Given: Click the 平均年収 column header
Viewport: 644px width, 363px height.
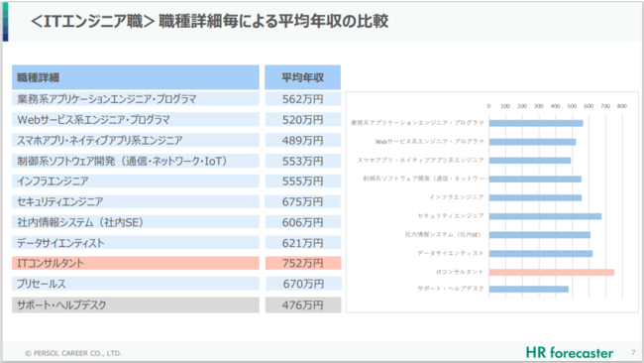Looking at the screenshot, I should point(303,77).
